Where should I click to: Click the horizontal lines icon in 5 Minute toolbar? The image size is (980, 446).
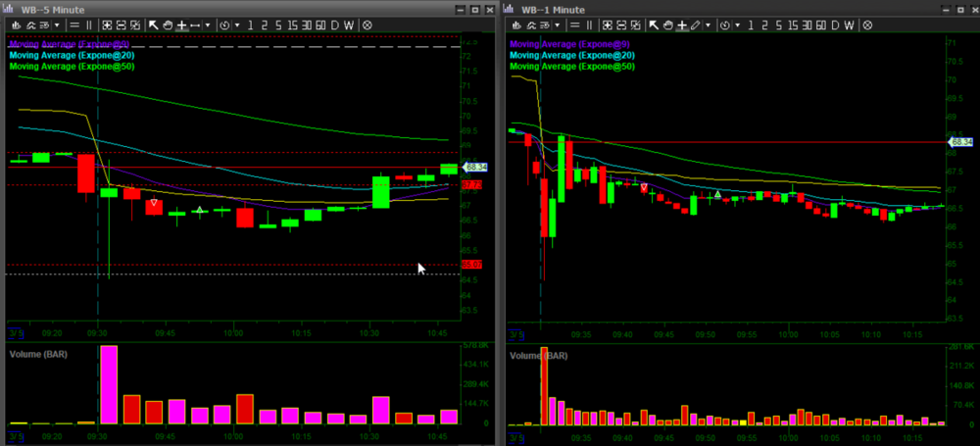click(x=73, y=25)
